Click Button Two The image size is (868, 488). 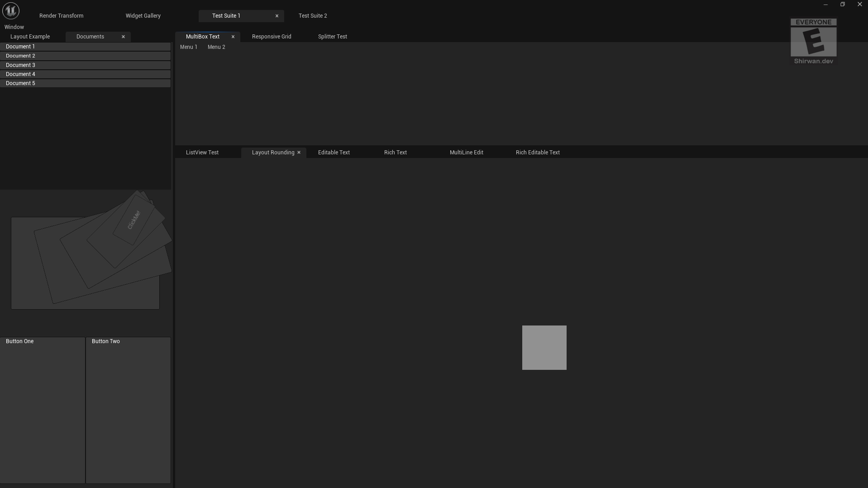[129, 410]
